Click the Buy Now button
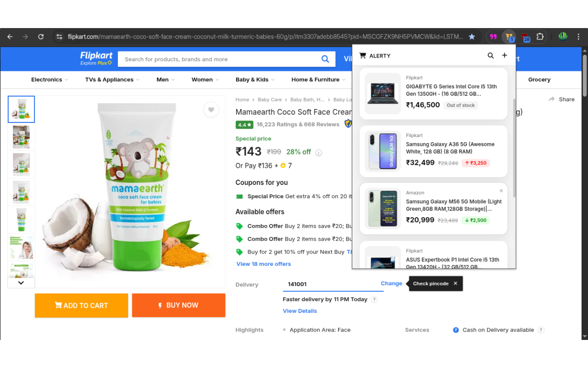Screen dimensions: 588x368 (x=179, y=305)
